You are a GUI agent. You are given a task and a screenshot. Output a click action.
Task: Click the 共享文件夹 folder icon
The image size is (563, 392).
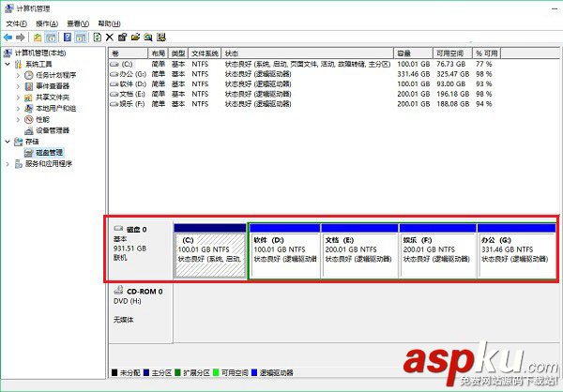(x=29, y=98)
